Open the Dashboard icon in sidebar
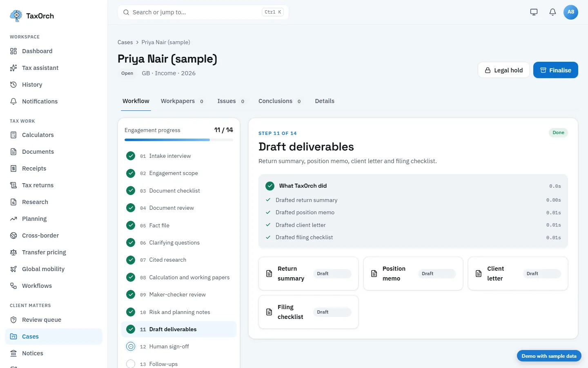The width and height of the screenshot is (588, 368). [x=13, y=51]
